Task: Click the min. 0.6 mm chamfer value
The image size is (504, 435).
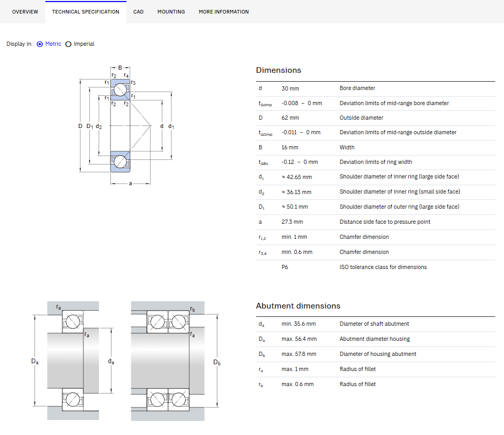Action: [x=297, y=252]
